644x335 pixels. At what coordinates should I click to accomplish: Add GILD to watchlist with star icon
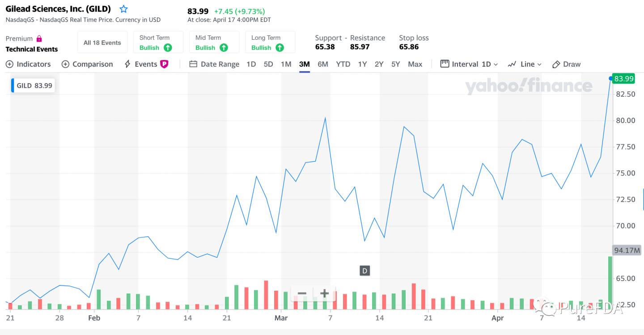click(x=124, y=9)
